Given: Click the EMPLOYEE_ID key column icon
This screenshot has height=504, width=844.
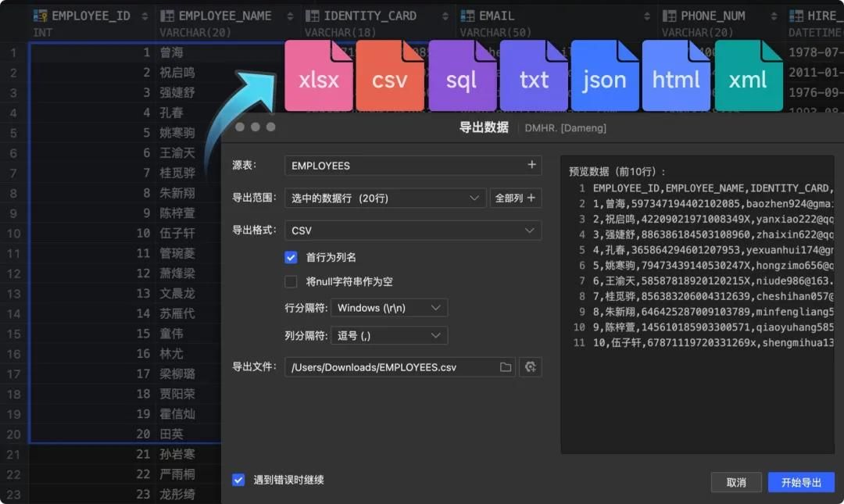Looking at the screenshot, I should tap(41, 16).
